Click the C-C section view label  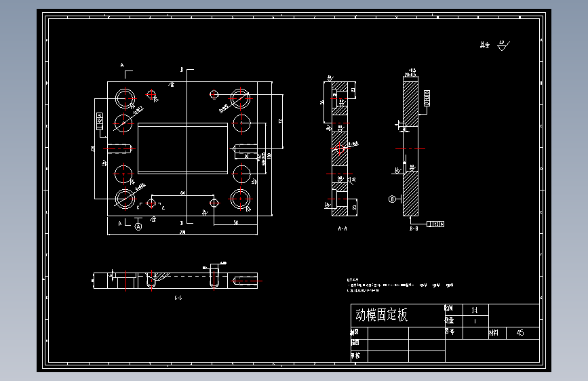click(x=178, y=298)
